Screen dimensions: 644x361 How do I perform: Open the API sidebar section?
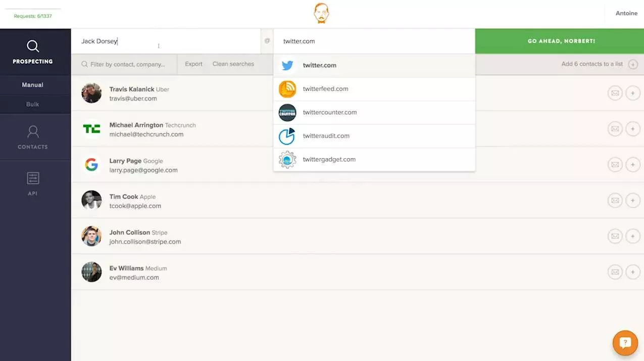coord(33,184)
